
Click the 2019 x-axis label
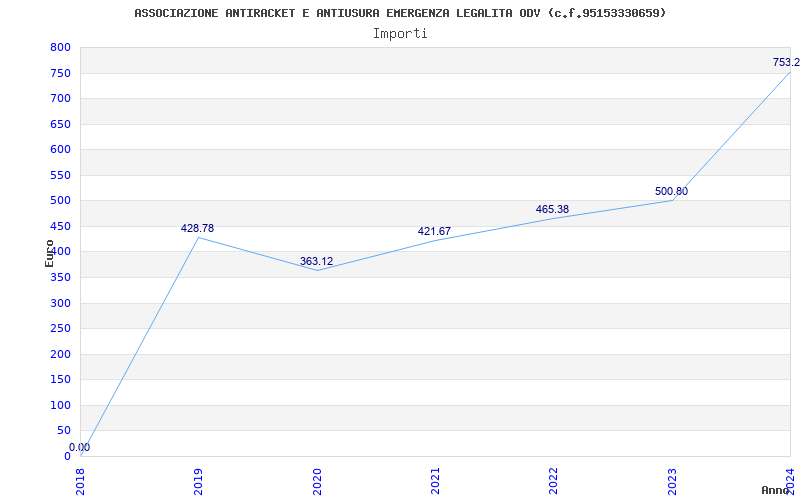click(198, 481)
